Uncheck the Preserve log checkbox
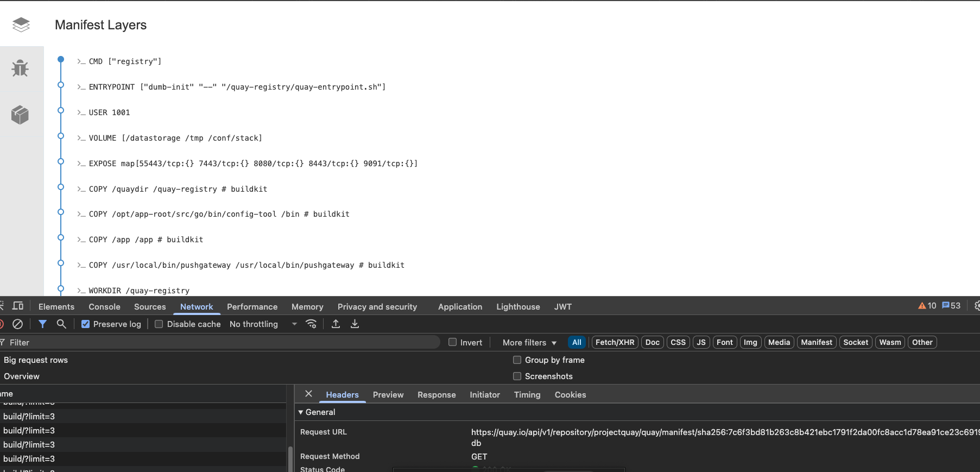The width and height of the screenshot is (980, 472). pyautogui.click(x=85, y=324)
